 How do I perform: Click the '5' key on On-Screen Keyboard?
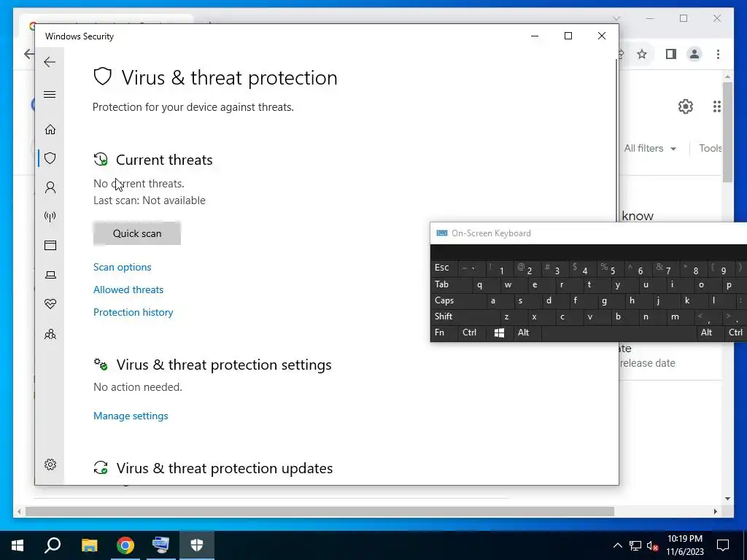611,268
